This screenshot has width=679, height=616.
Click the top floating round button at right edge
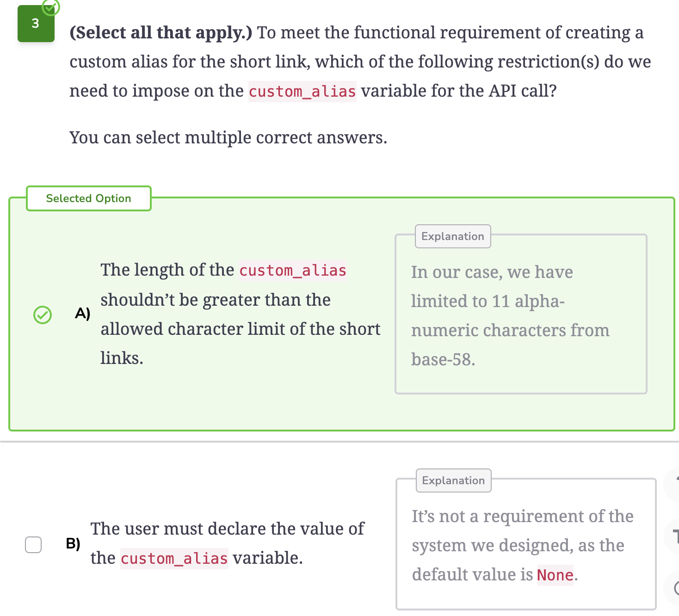pyautogui.click(x=672, y=484)
